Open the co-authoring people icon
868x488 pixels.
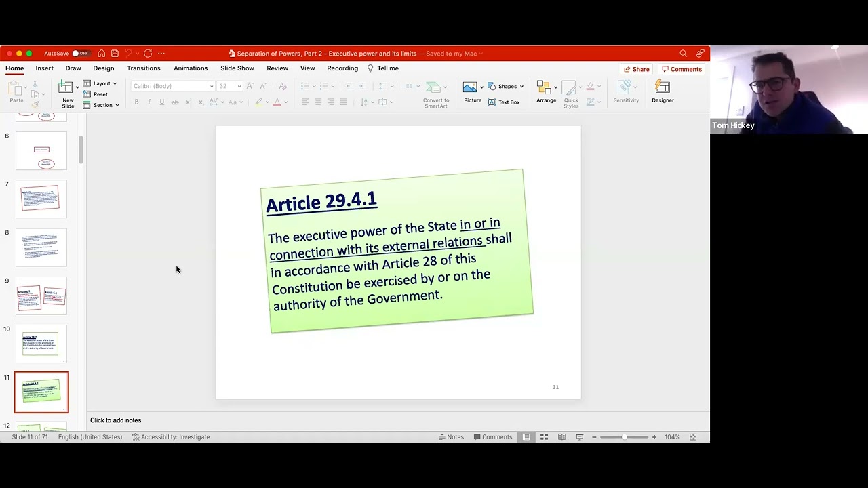click(x=700, y=54)
